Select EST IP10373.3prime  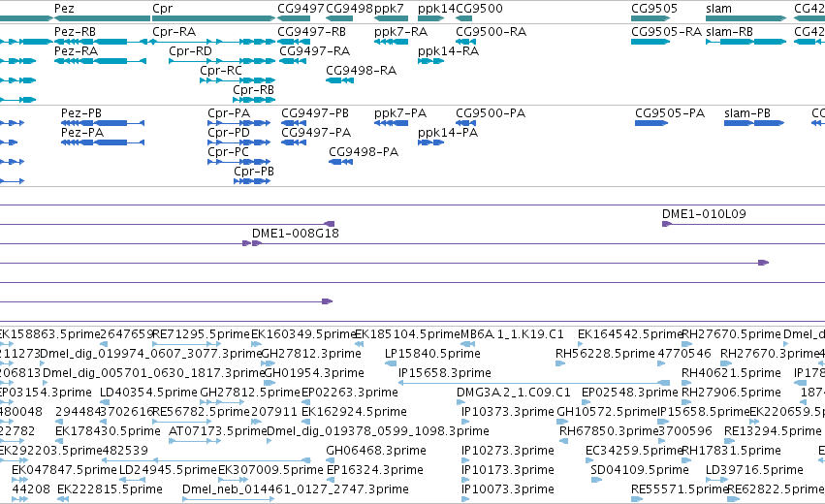465,422
